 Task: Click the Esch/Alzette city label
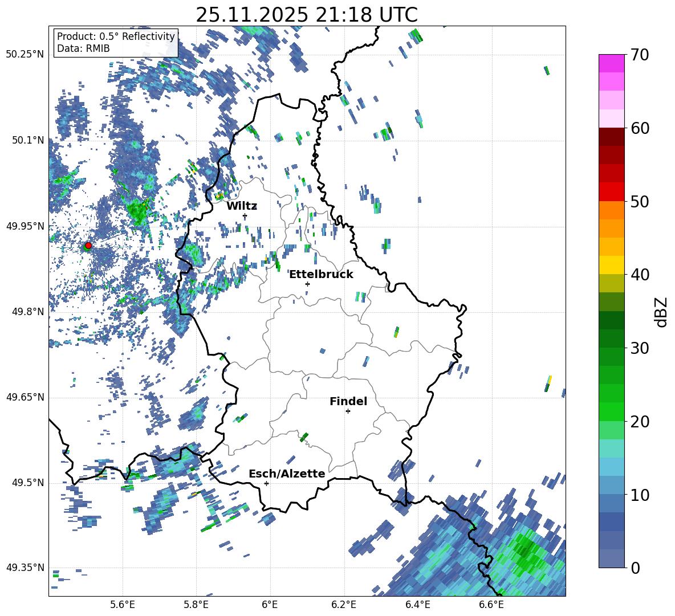click(287, 474)
